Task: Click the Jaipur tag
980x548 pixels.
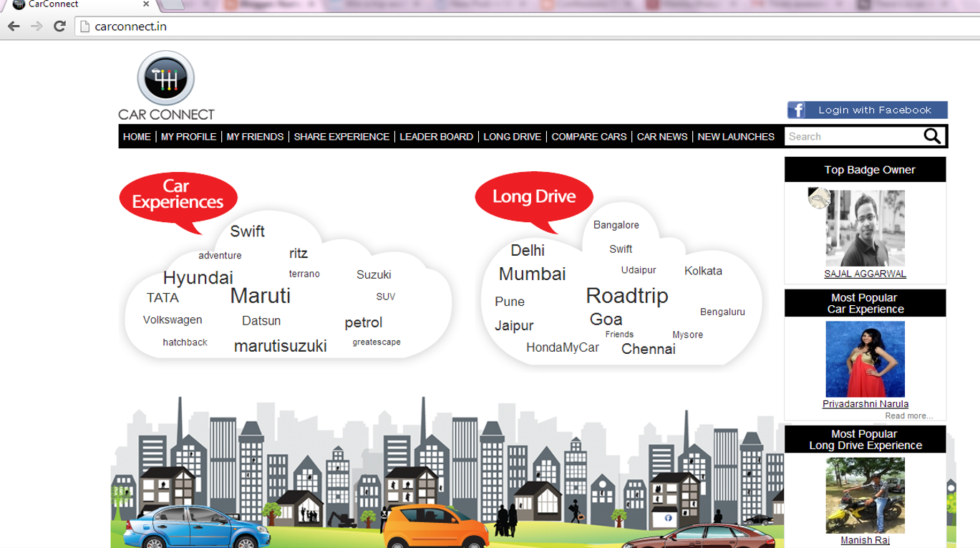Action: tap(514, 326)
